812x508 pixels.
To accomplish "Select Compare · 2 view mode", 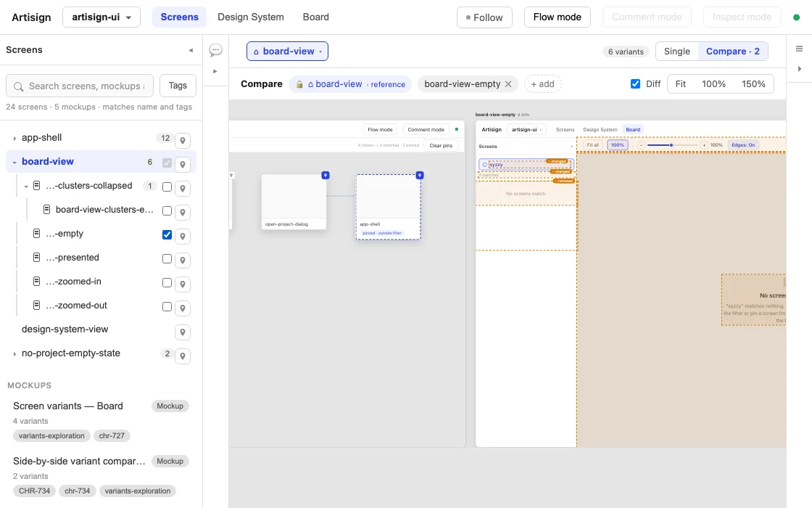I will tap(733, 52).
